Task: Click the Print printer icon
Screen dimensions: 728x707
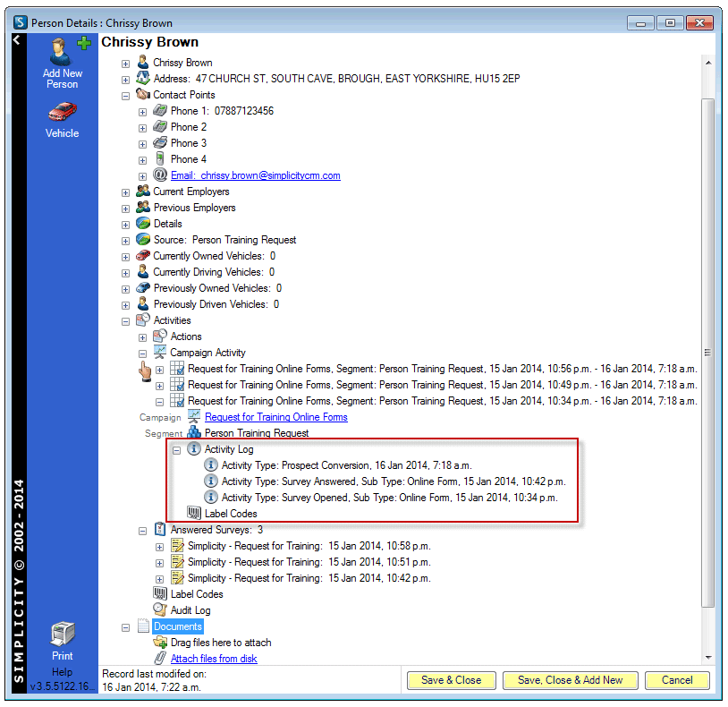Action: coord(63,635)
